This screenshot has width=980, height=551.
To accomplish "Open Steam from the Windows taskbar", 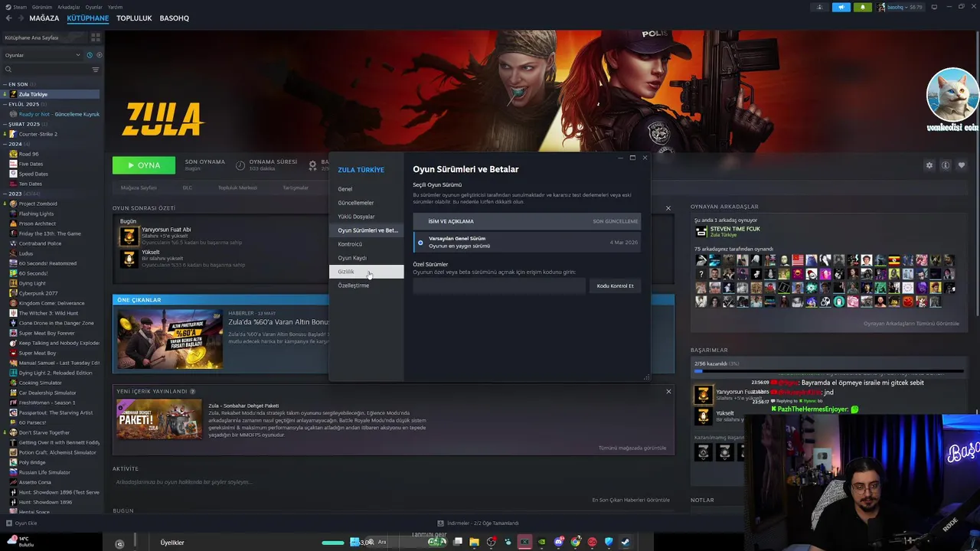I will [x=626, y=543].
